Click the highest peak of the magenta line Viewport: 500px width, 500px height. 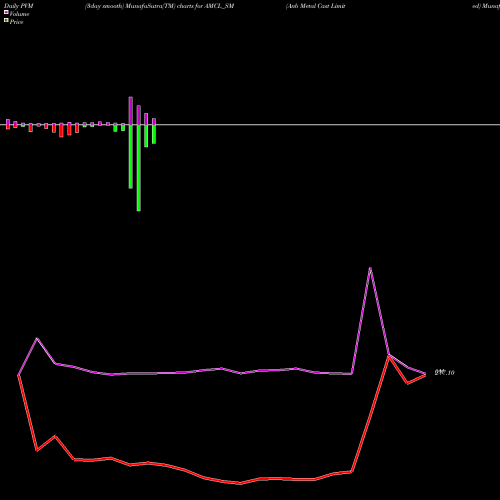click(x=370, y=268)
